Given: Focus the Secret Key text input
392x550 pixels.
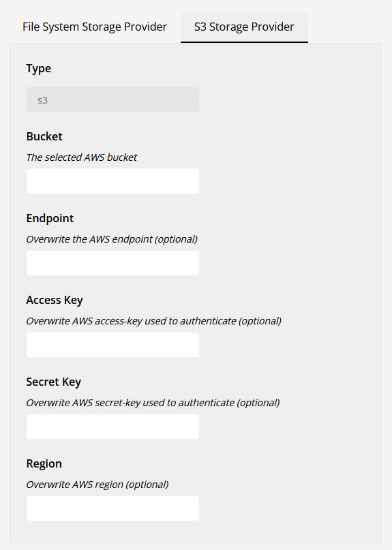Looking at the screenshot, I should click(x=112, y=427).
